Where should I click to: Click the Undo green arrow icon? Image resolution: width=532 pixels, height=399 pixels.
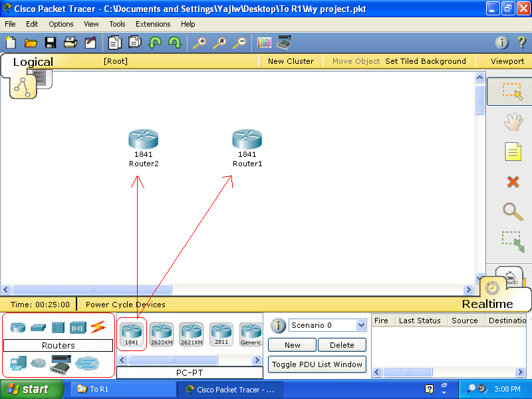point(155,43)
